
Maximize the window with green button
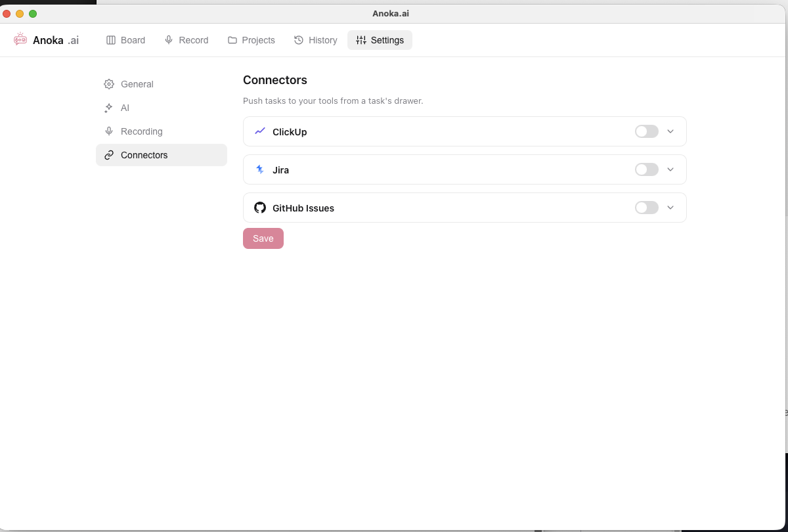33,14
